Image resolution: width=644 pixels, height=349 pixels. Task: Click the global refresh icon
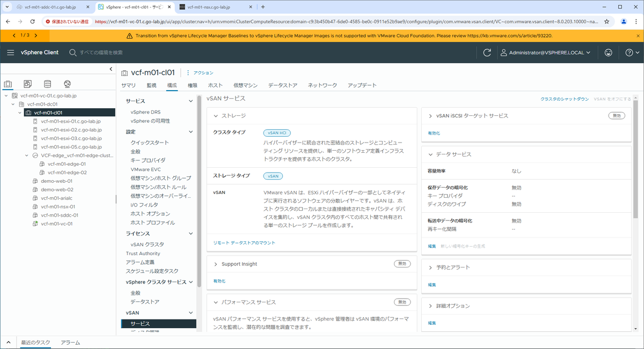pos(487,53)
